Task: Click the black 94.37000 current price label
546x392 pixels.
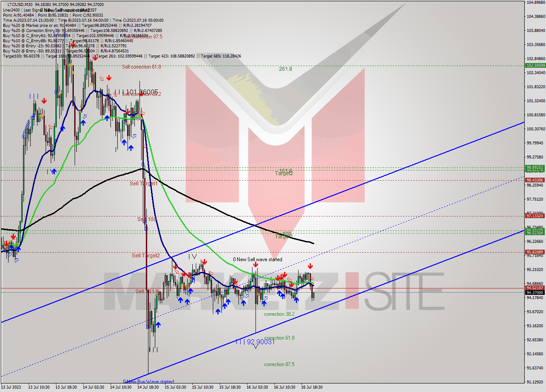Action: (x=535, y=293)
